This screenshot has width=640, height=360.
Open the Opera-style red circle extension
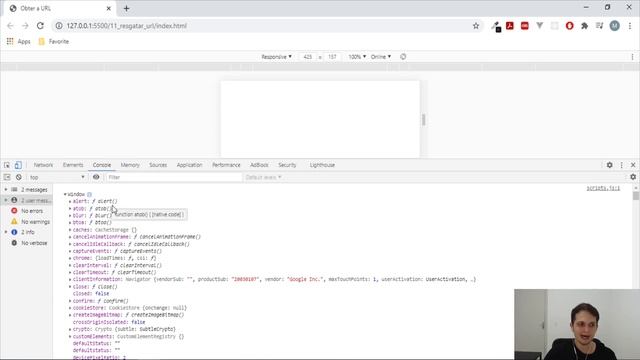(x=569, y=26)
